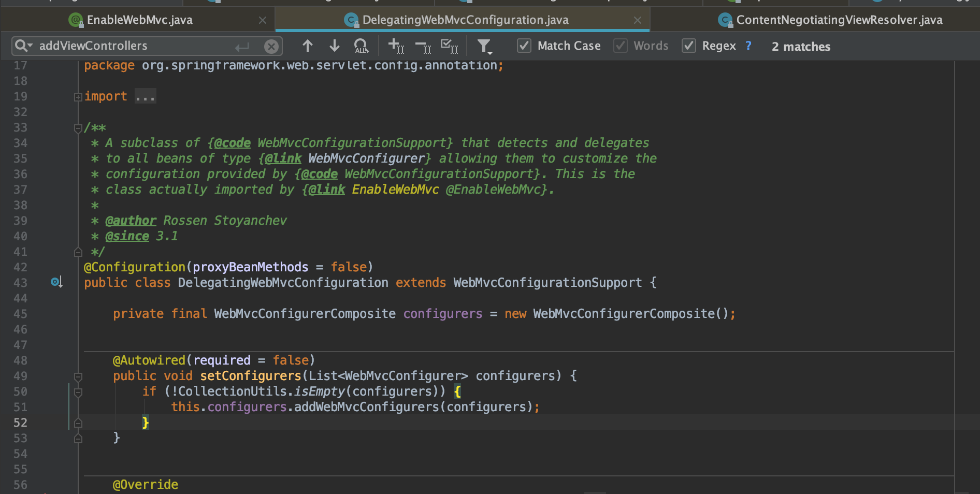Screen dimensions: 980x494
Task: Click the setConfigurers method name
Action: point(251,376)
